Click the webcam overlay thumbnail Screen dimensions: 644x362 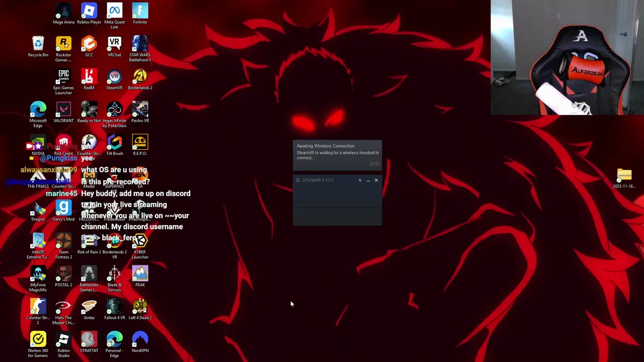click(x=567, y=58)
